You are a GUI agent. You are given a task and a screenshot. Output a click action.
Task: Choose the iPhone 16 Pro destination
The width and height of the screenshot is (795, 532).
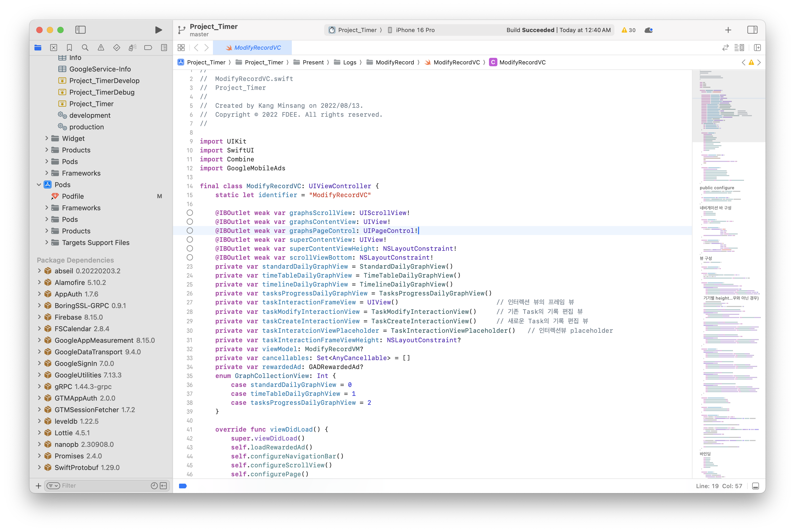pyautogui.click(x=411, y=30)
